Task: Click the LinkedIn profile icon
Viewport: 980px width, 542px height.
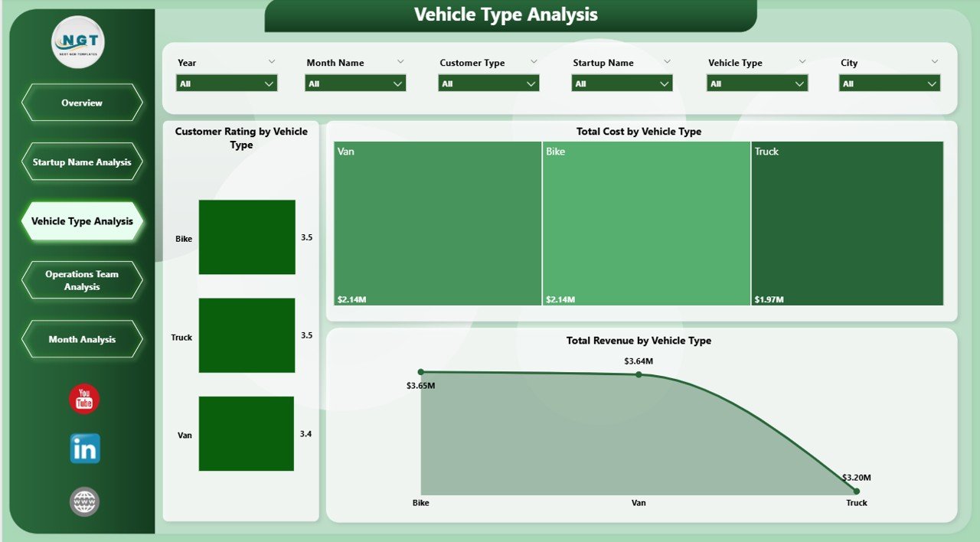Action: click(x=83, y=449)
